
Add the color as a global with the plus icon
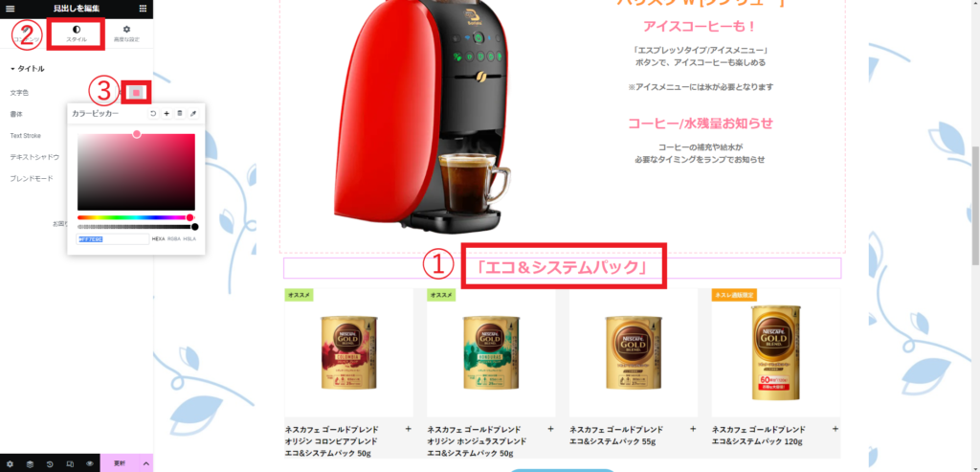click(x=167, y=114)
